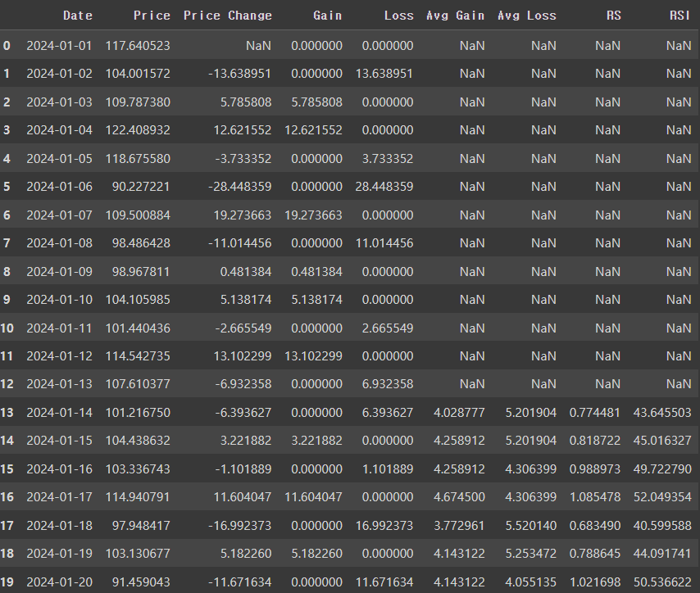Select price value 91.459043
Viewport: 700px width, 593px height.
141,582
